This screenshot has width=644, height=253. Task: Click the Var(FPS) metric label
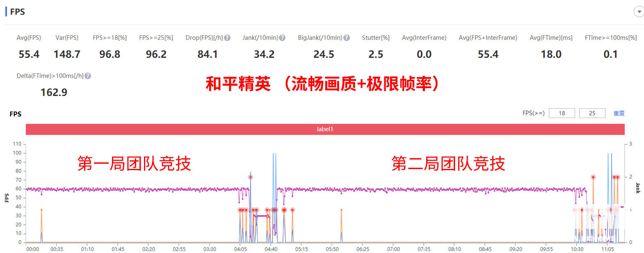click(67, 38)
